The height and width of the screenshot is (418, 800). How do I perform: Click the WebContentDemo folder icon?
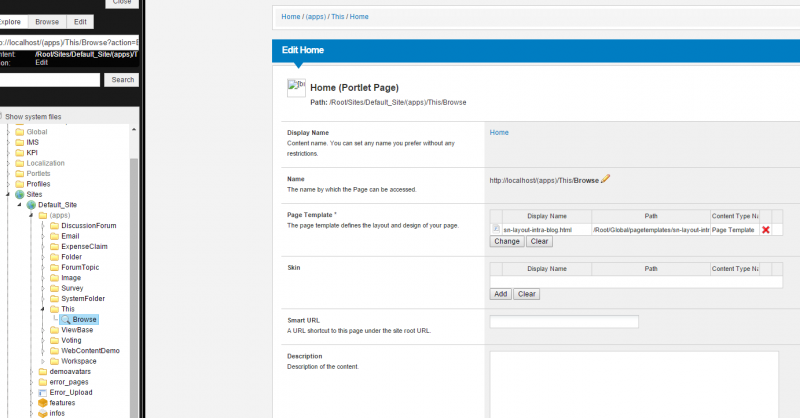[x=55, y=351]
